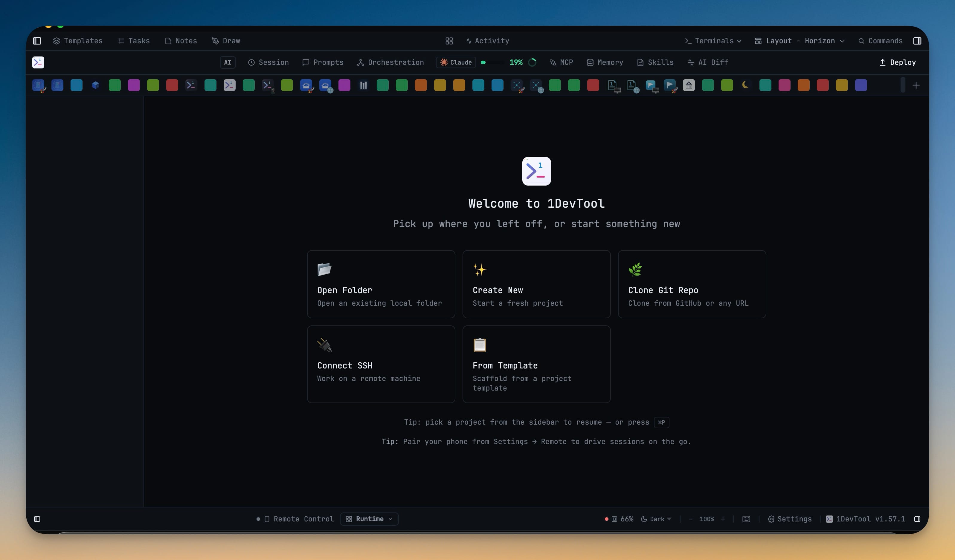Select the document icon with globe badge
Image resolution: width=955 pixels, height=560 pixels.
point(632,85)
